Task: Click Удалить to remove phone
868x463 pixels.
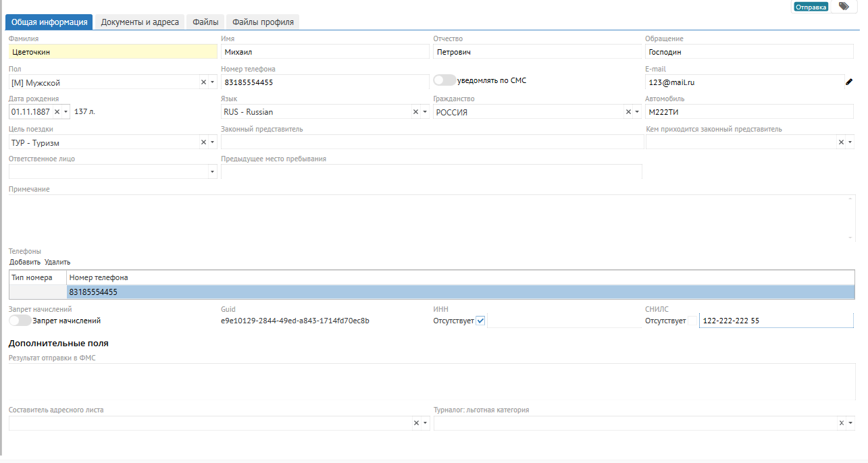Action: coord(57,263)
